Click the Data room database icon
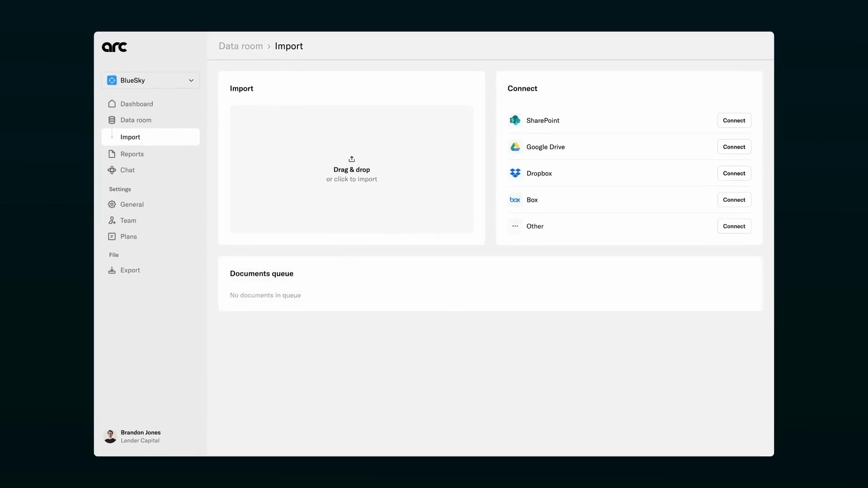 pos(112,120)
